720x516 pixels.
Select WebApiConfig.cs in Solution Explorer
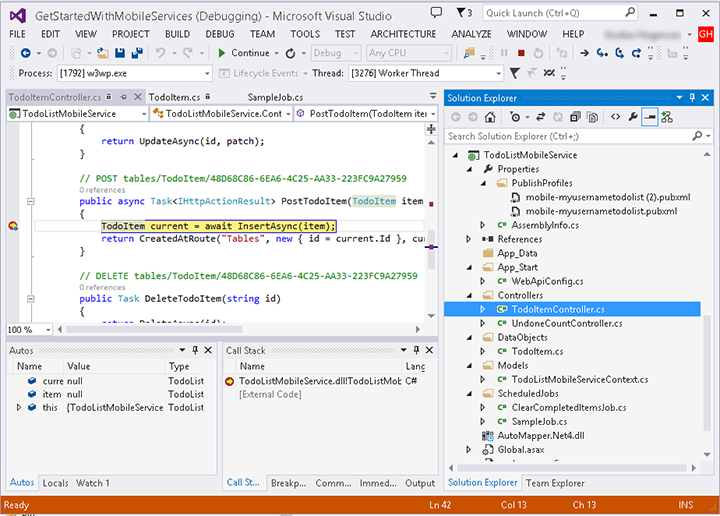point(547,281)
